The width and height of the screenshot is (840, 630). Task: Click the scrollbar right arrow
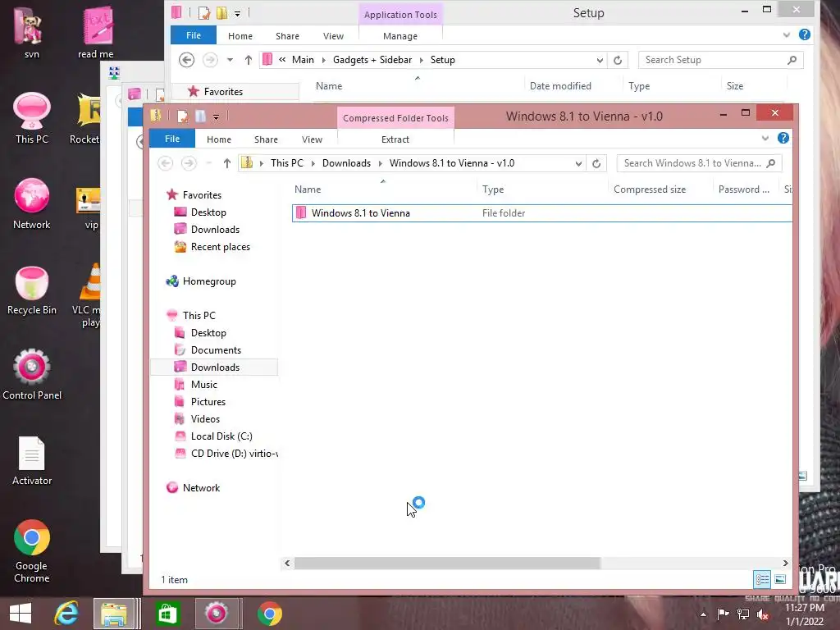coord(785,563)
